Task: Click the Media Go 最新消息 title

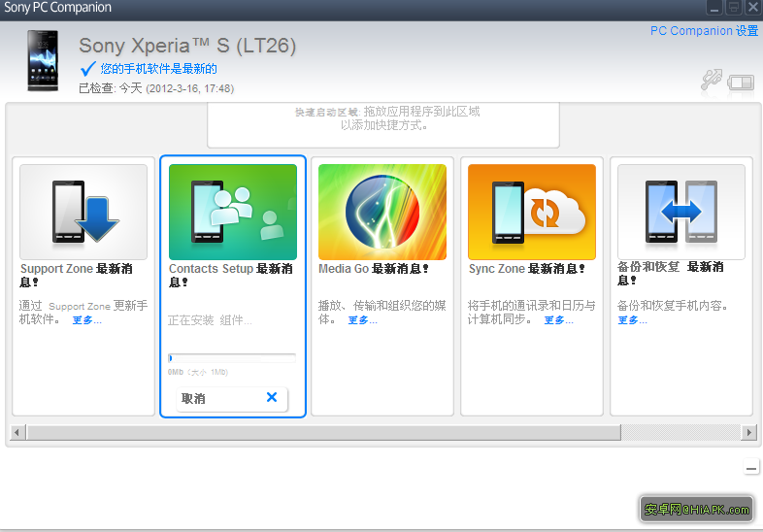Action: pos(373,269)
